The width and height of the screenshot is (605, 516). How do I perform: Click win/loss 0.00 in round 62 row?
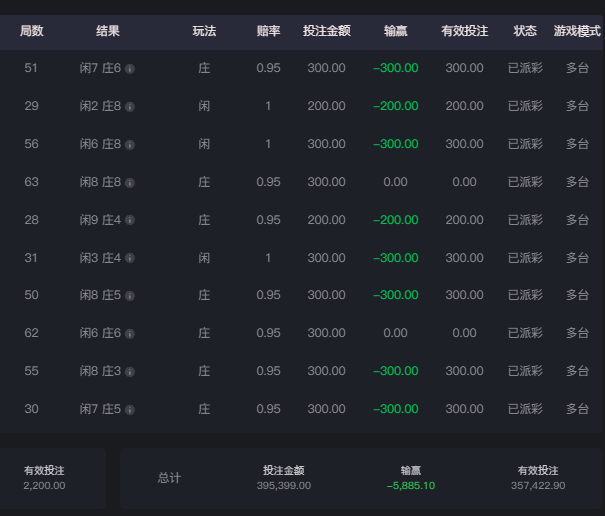(x=395, y=333)
